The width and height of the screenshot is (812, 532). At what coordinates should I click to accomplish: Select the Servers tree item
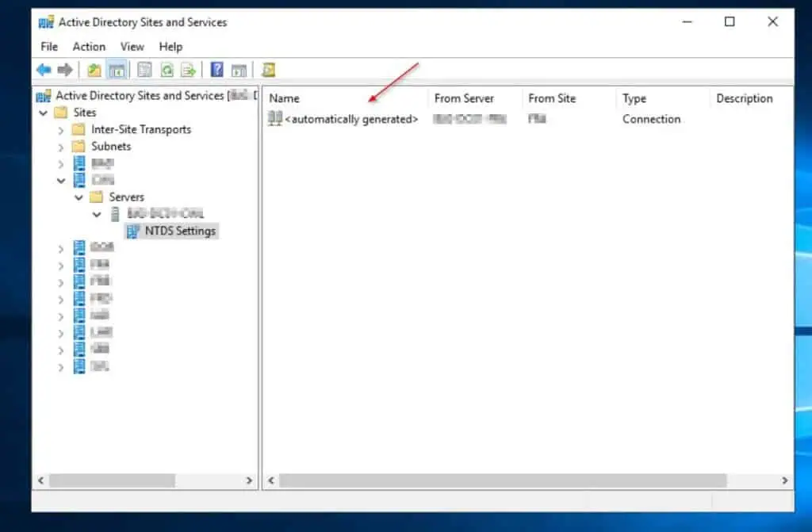tap(126, 197)
